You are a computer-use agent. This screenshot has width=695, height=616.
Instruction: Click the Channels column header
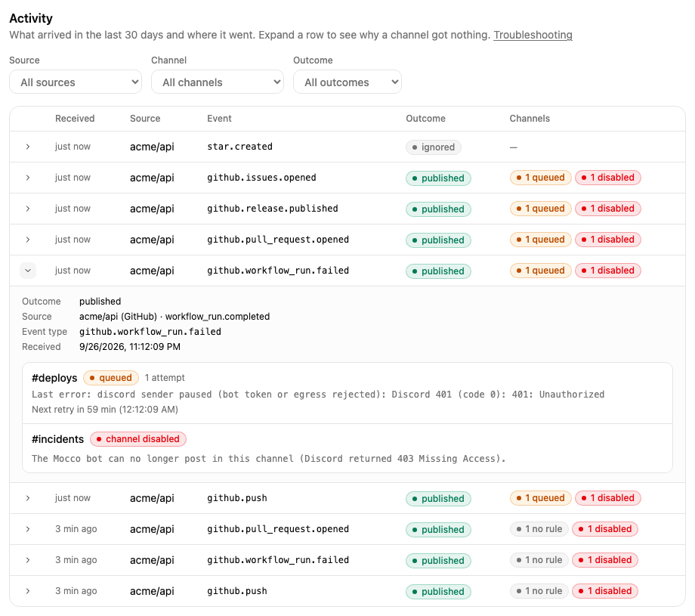(530, 119)
